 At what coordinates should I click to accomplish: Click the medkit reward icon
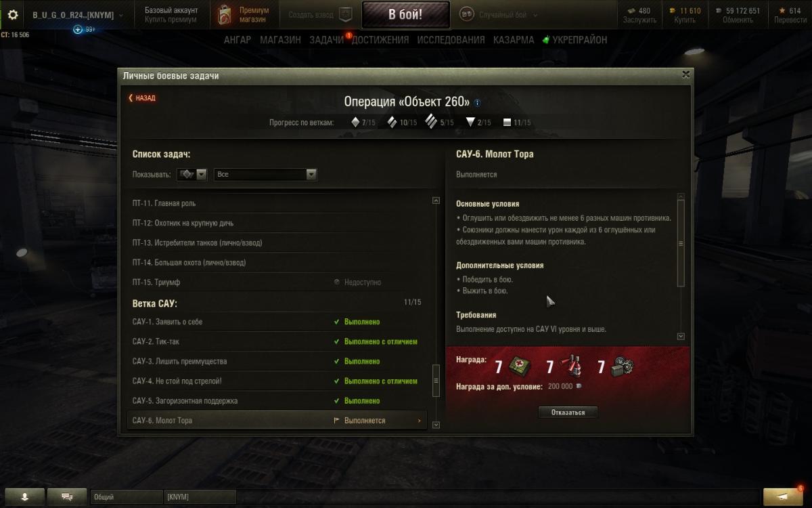520,367
